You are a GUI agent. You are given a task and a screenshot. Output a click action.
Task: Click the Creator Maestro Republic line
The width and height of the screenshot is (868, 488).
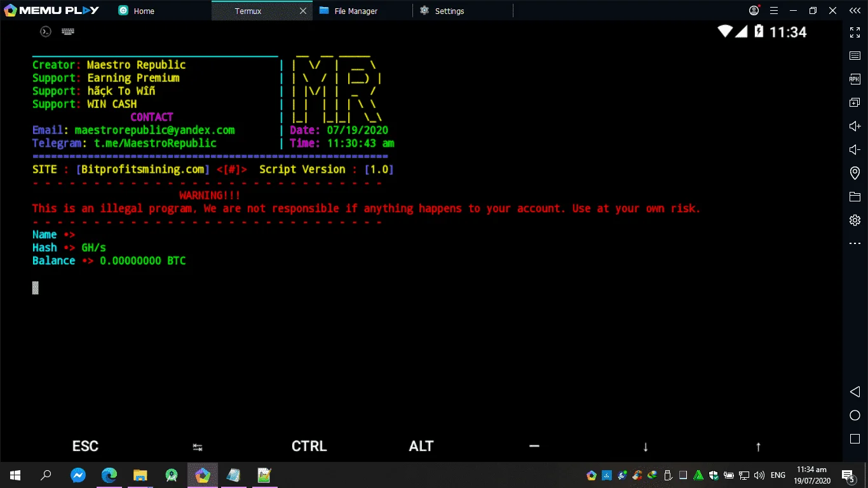tap(109, 65)
